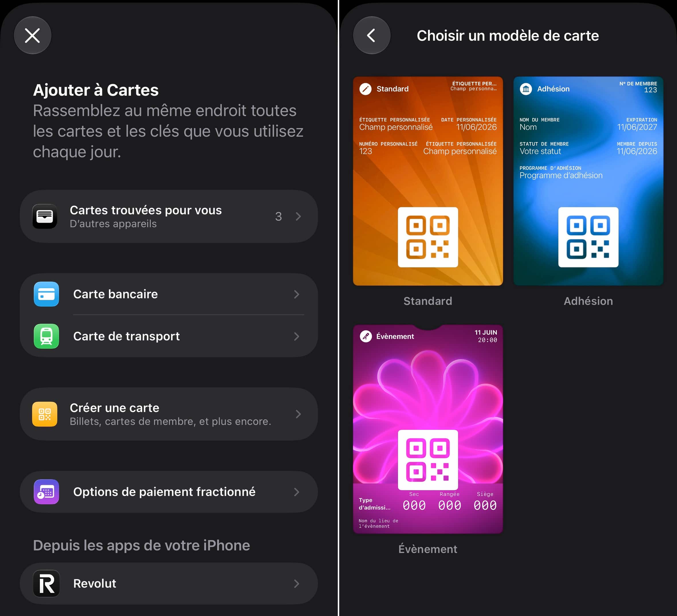
Task: Tap Type d'admissi... on Évènement card
Action: (x=374, y=503)
